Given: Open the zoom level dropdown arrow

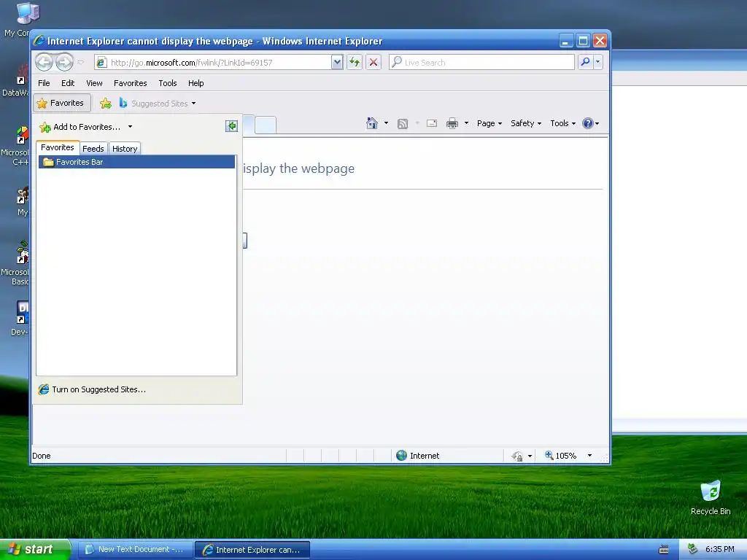Looking at the screenshot, I should [589, 456].
